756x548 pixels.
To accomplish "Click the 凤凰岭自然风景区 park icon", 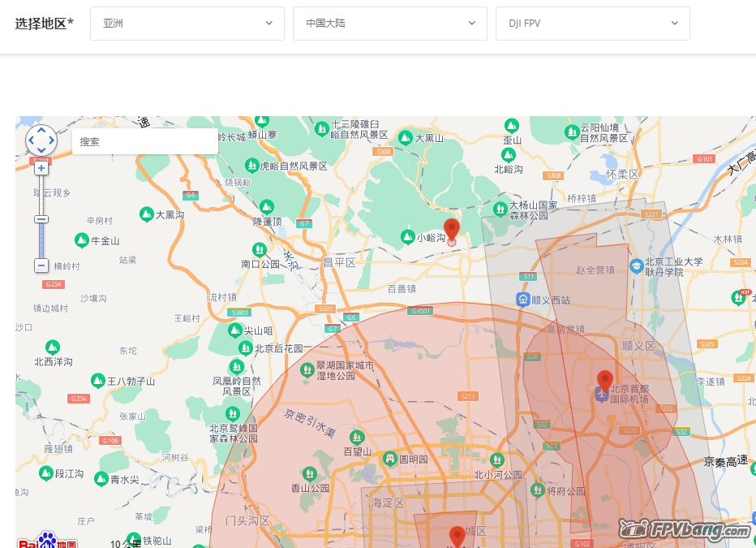I will tap(236, 367).
